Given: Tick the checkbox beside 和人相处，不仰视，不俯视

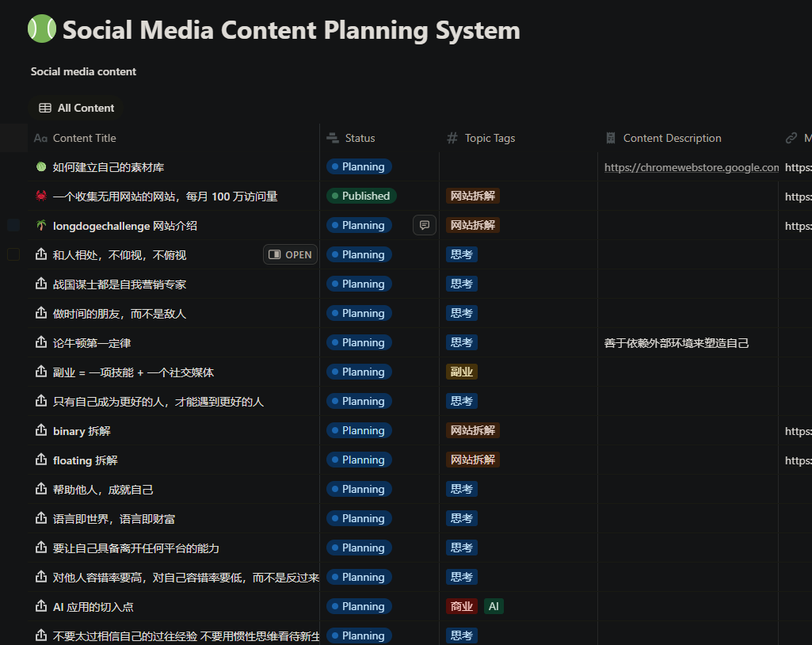Looking at the screenshot, I should pos(13,255).
